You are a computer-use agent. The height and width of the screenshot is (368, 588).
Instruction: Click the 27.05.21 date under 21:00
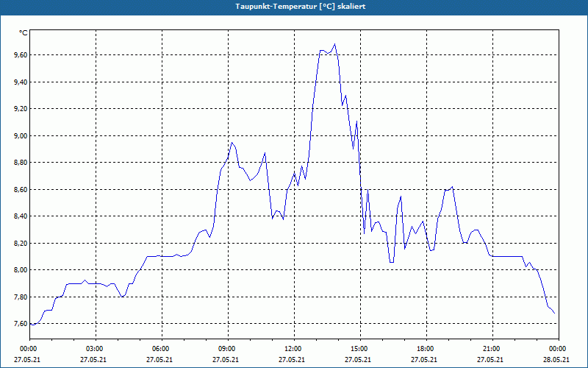[490, 359]
